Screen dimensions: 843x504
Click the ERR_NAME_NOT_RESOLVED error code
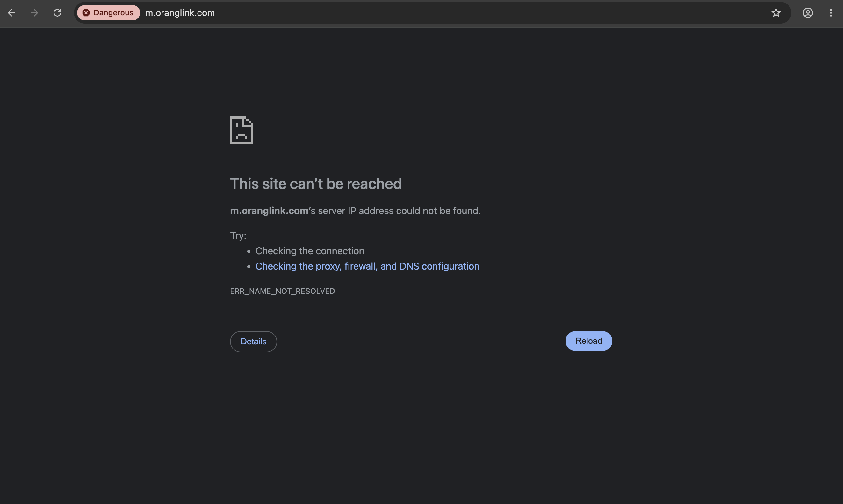[x=282, y=291]
